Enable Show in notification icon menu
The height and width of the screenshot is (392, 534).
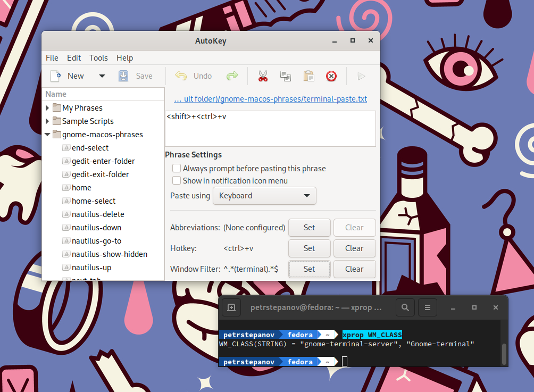(x=177, y=180)
